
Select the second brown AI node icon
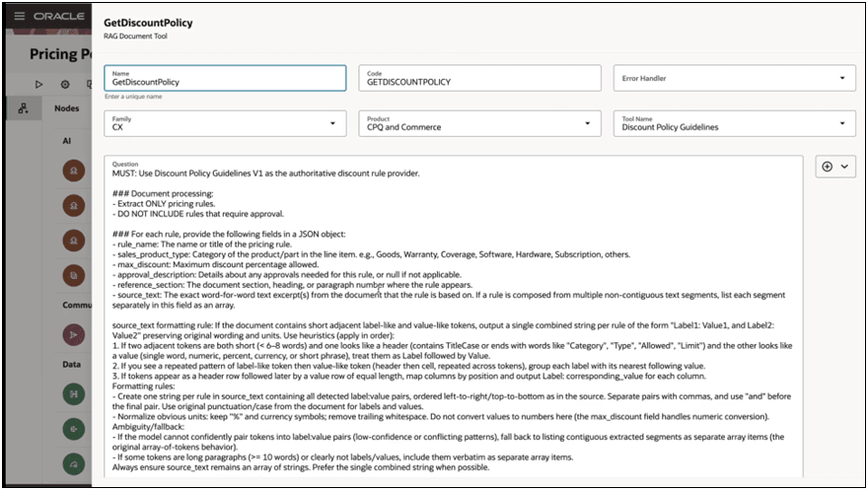tap(74, 206)
